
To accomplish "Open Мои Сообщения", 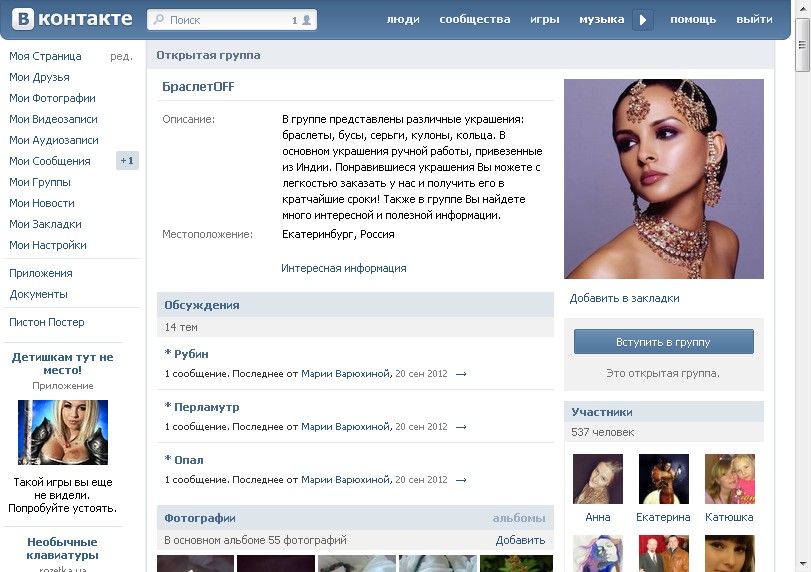I will coord(50,161).
